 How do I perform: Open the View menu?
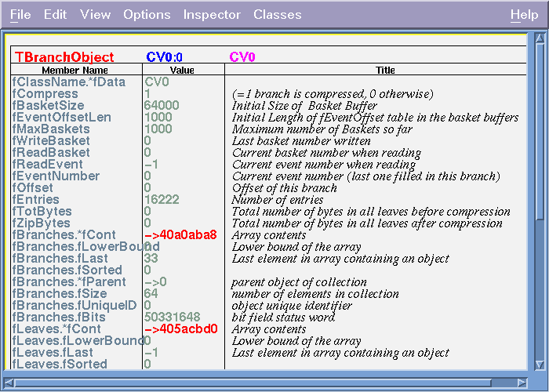click(95, 14)
